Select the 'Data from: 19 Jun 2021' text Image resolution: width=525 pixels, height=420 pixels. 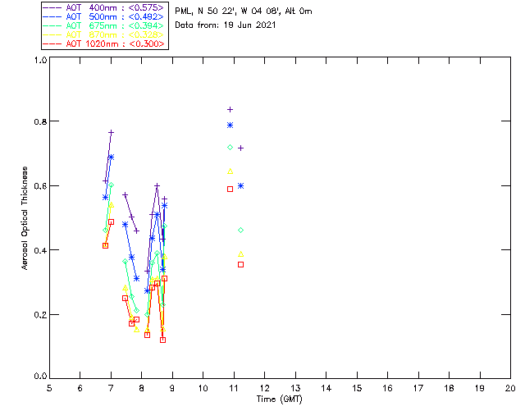[226, 25]
